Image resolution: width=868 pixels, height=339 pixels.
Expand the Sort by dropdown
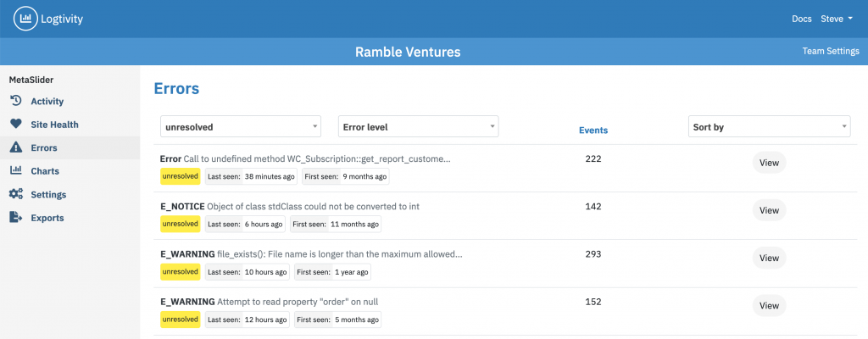[770, 126]
